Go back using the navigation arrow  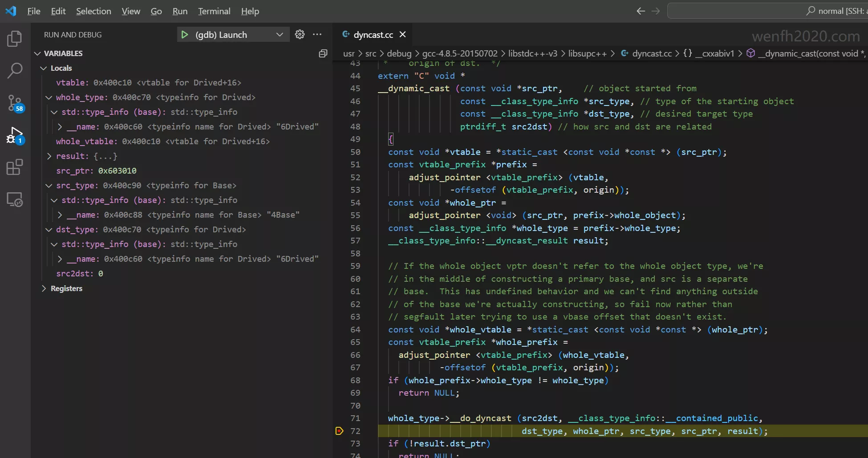(x=641, y=11)
